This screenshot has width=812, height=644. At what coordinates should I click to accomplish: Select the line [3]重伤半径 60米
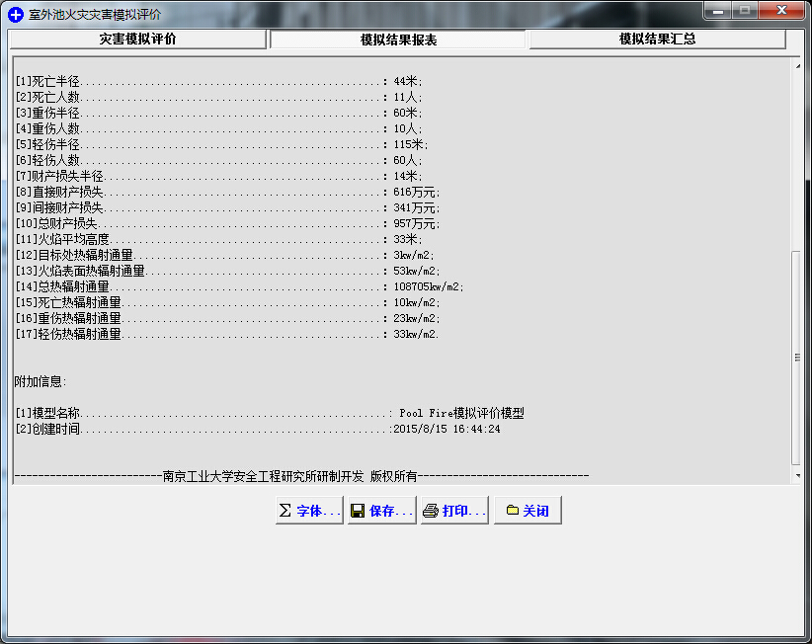pyautogui.click(x=219, y=113)
